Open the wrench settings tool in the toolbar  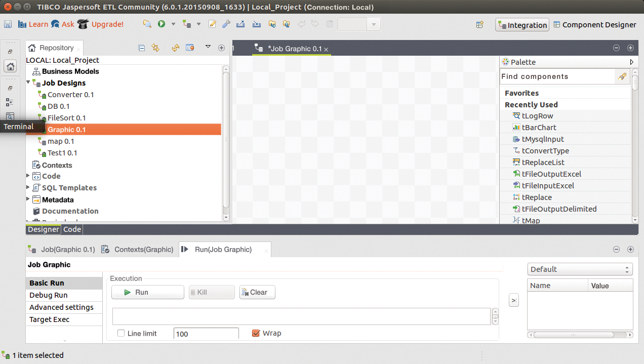coord(226,24)
